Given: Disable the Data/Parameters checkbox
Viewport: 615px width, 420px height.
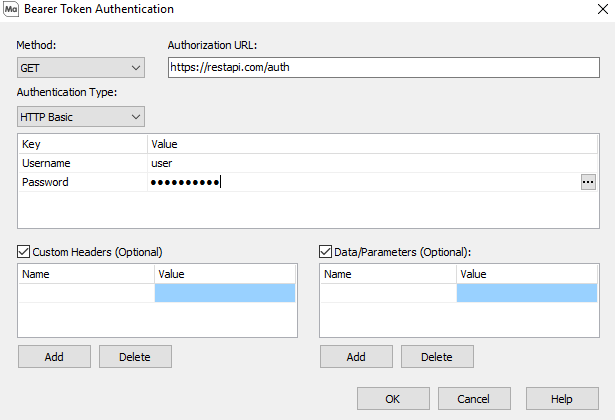Looking at the screenshot, I should coord(326,252).
